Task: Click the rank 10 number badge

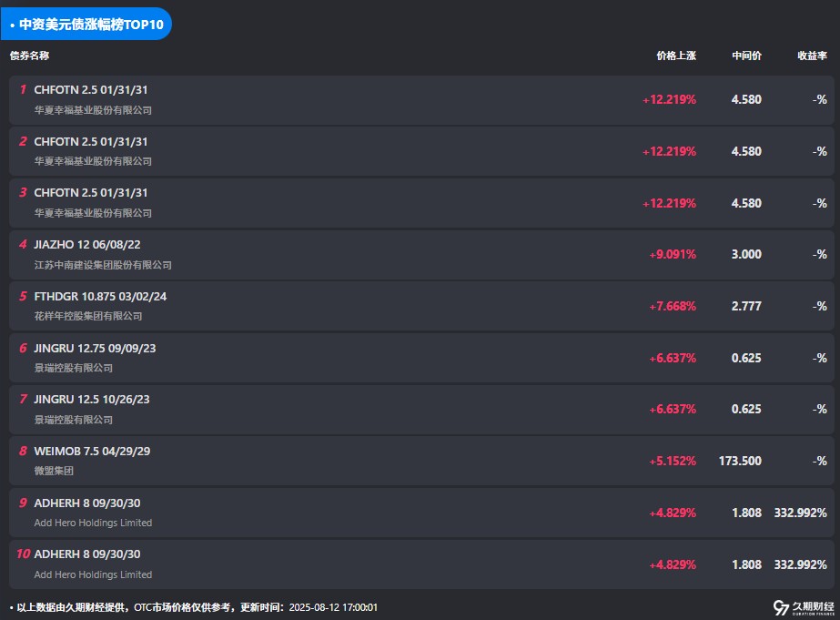Action: coord(23,554)
